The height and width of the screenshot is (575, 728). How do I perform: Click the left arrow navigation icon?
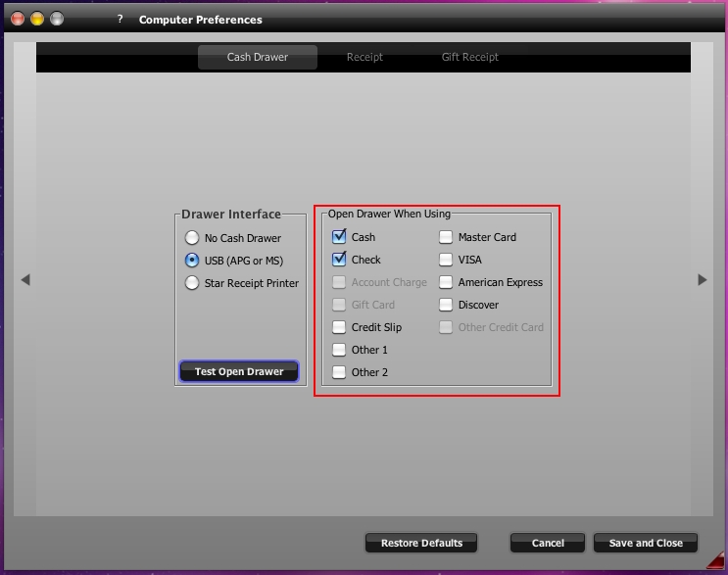tap(25, 280)
